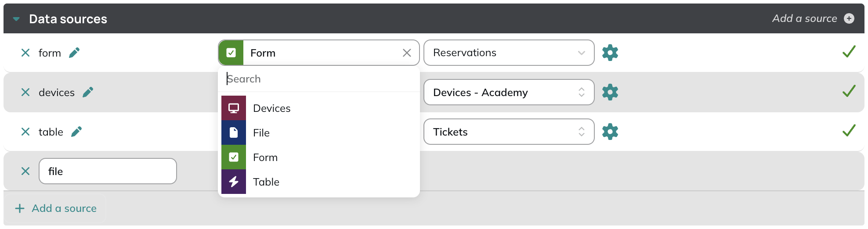
Task: Choose Devices from the type list
Action: pos(319,108)
